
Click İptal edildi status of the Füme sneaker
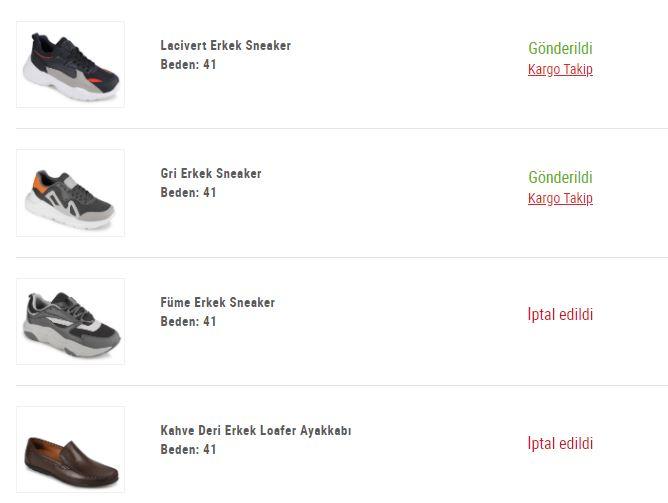(560, 314)
